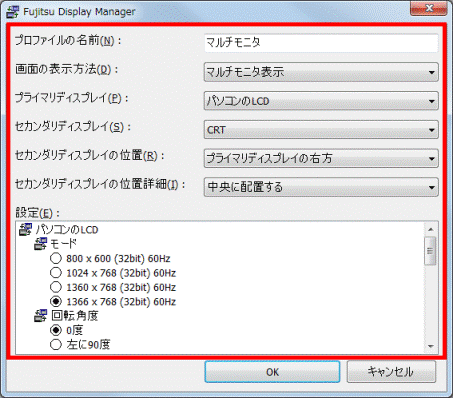The width and height of the screenshot is (453, 398).
Task: Click the 回転角度 tree node icon
Action: [41, 316]
